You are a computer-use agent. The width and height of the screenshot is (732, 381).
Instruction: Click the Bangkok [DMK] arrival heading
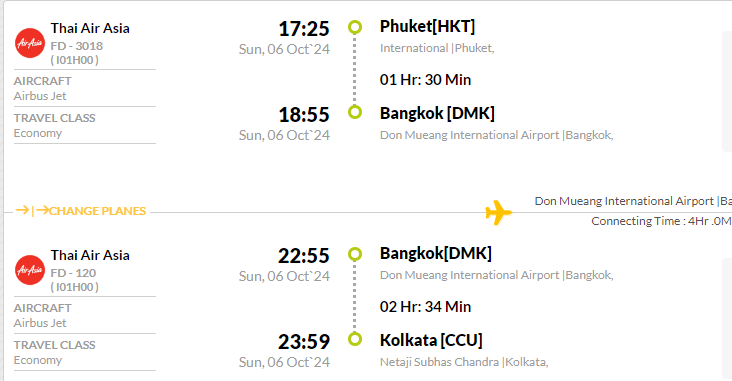coord(437,113)
